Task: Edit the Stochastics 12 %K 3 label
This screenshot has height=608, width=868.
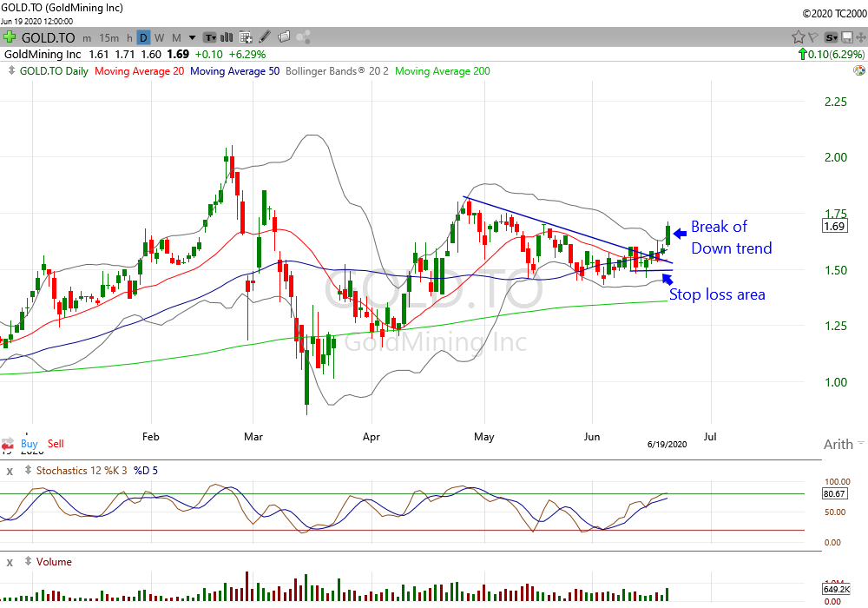Action: pyautogui.click(x=82, y=471)
